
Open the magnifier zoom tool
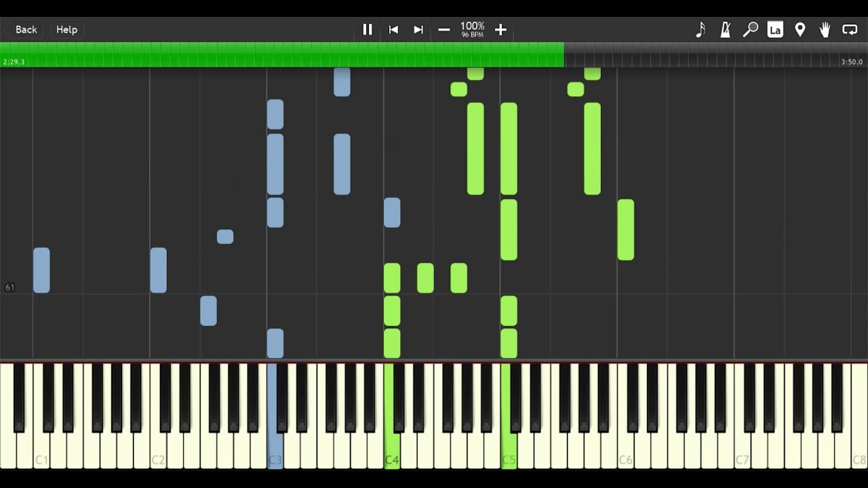[751, 29]
